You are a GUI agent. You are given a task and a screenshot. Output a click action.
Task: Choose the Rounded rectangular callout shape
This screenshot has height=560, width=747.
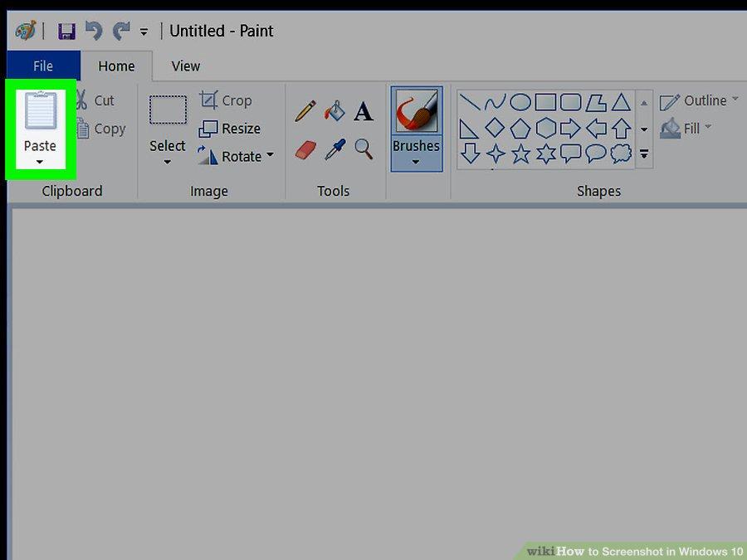[x=571, y=153]
